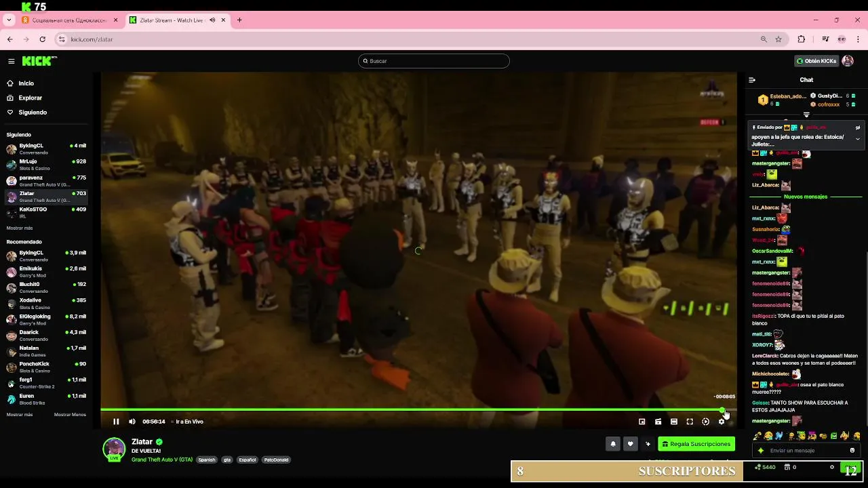Open the user profile avatar menu
The height and width of the screenshot is (488, 868).
click(x=848, y=61)
